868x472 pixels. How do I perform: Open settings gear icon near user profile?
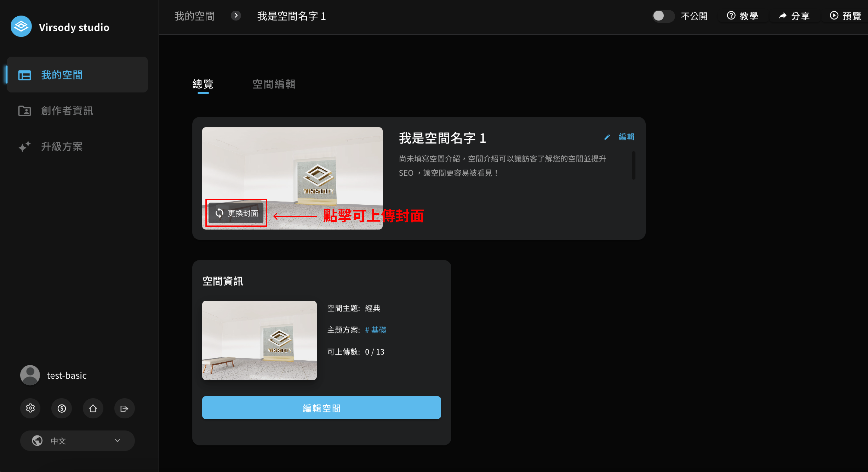[30, 408]
